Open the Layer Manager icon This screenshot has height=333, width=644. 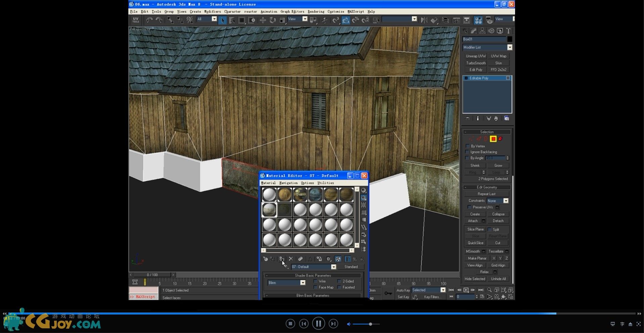coord(445,20)
